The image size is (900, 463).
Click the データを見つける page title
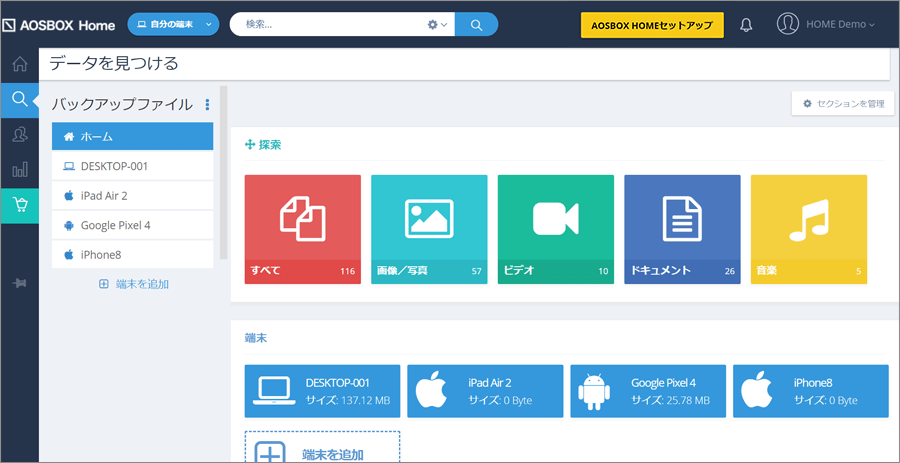click(x=114, y=63)
